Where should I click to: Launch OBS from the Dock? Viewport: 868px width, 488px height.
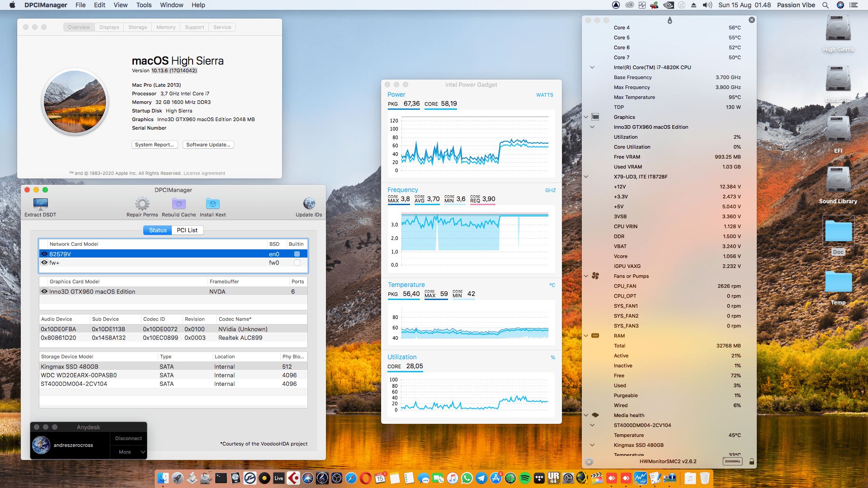tap(337, 478)
